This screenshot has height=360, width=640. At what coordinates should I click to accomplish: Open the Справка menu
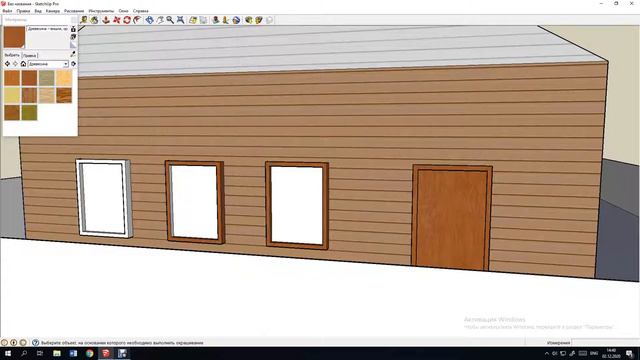click(x=140, y=11)
